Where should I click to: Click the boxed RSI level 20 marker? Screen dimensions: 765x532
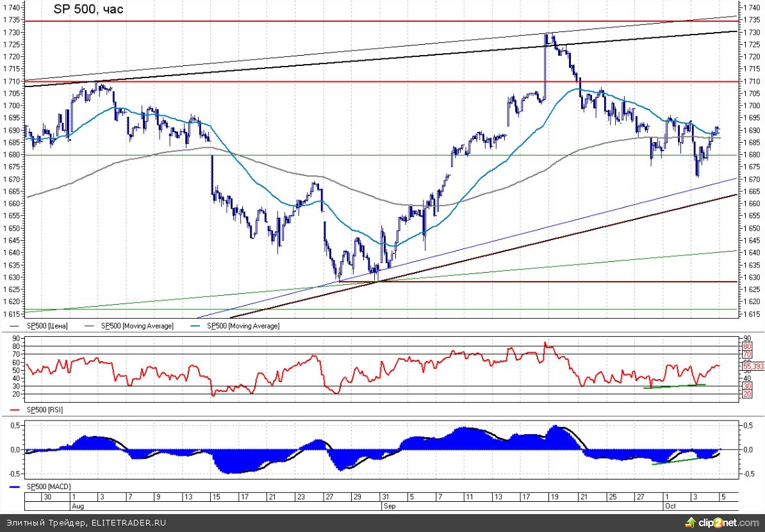click(x=746, y=394)
